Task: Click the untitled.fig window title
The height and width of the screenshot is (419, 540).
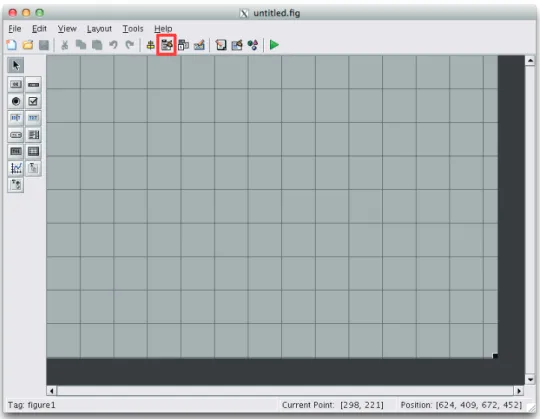Action: tap(277, 13)
